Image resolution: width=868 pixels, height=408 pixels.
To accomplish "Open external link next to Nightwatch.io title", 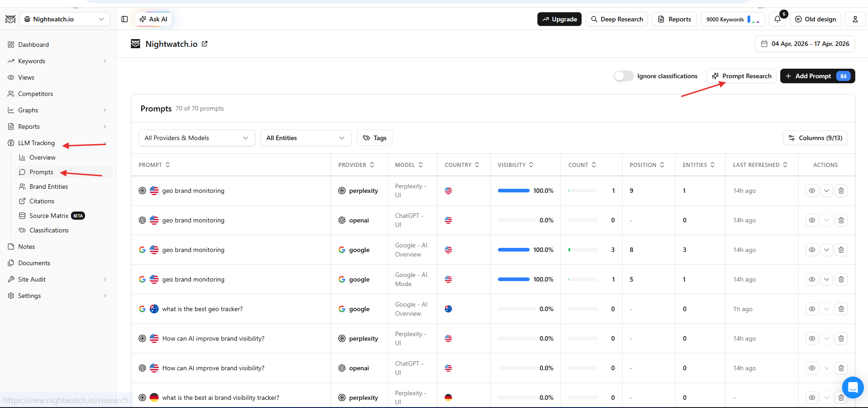I will pos(205,44).
